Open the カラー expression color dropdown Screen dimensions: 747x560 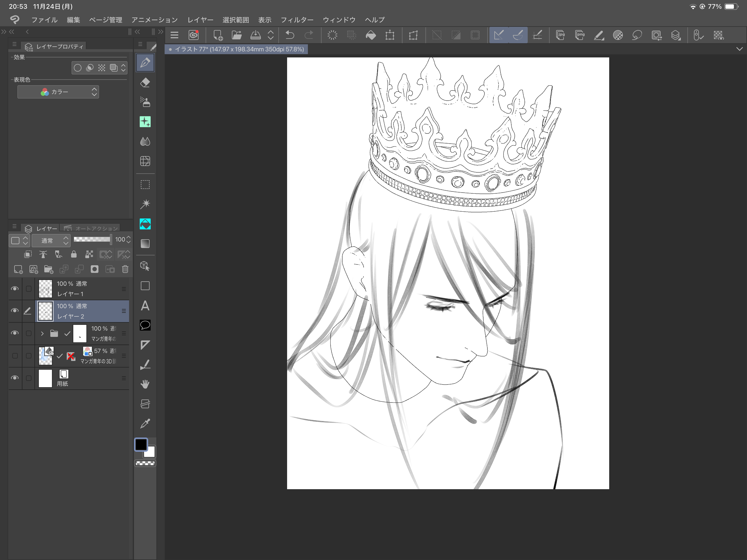click(58, 92)
